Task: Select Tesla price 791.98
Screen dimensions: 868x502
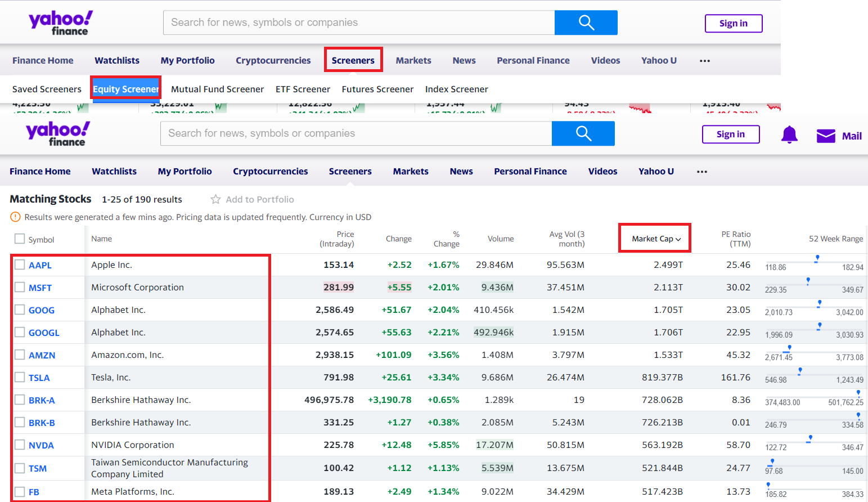Action: pyautogui.click(x=339, y=377)
